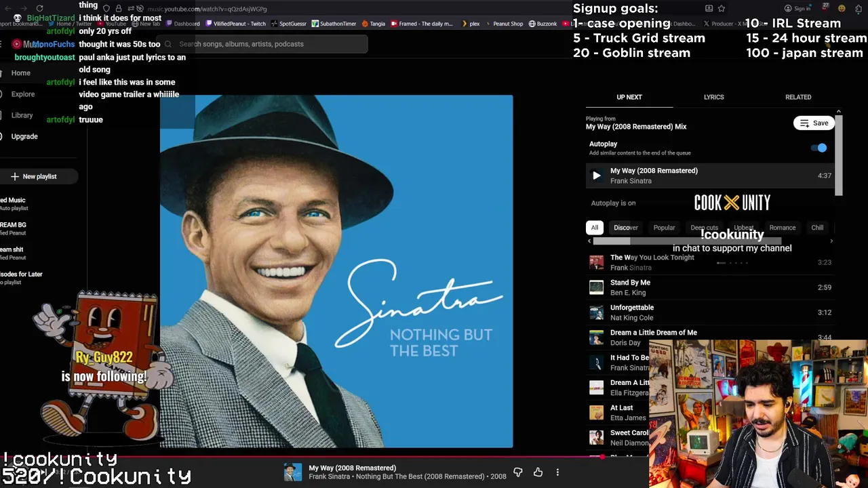This screenshot has height=488, width=868.
Task: Play My Way in the queue
Action: [x=596, y=176]
